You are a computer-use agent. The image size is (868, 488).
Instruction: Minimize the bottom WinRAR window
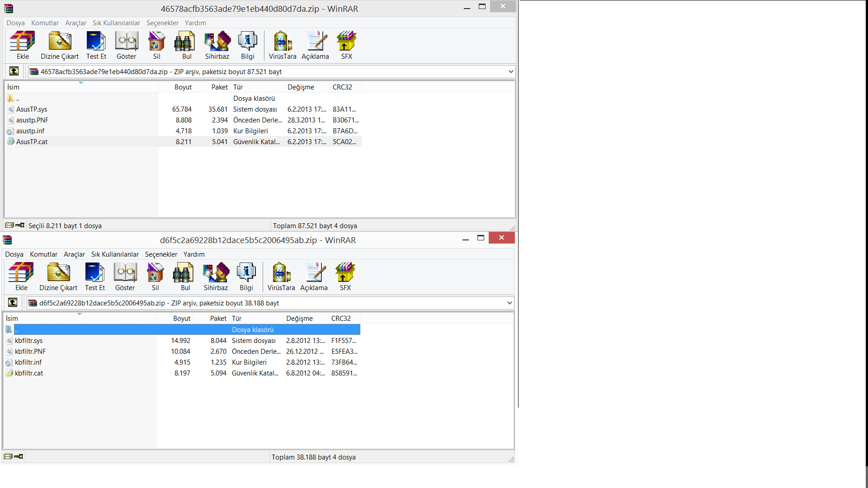click(465, 238)
